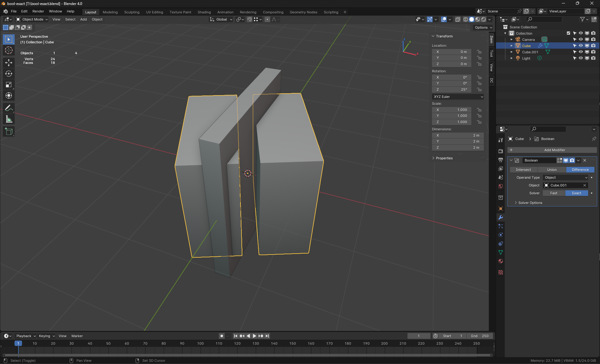The width and height of the screenshot is (600, 364).
Task: Toggle X-Ray display in viewport
Action: pos(458,19)
